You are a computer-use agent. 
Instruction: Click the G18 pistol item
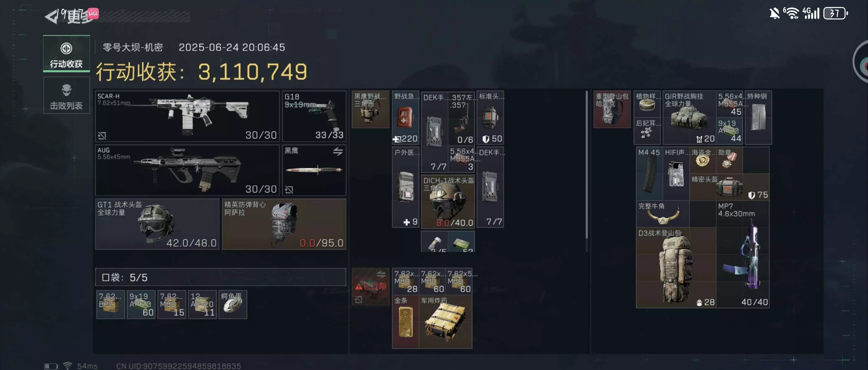point(314,116)
